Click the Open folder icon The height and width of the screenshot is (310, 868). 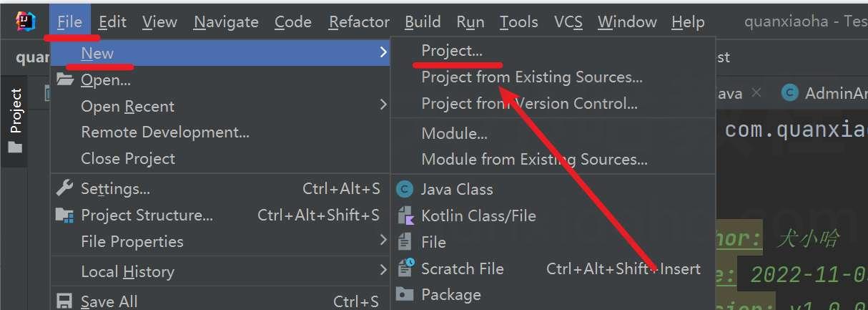point(65,80)
